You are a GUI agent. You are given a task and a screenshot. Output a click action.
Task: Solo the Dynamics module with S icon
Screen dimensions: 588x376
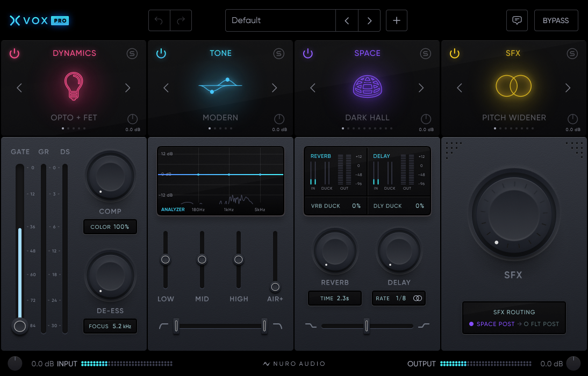132,53
